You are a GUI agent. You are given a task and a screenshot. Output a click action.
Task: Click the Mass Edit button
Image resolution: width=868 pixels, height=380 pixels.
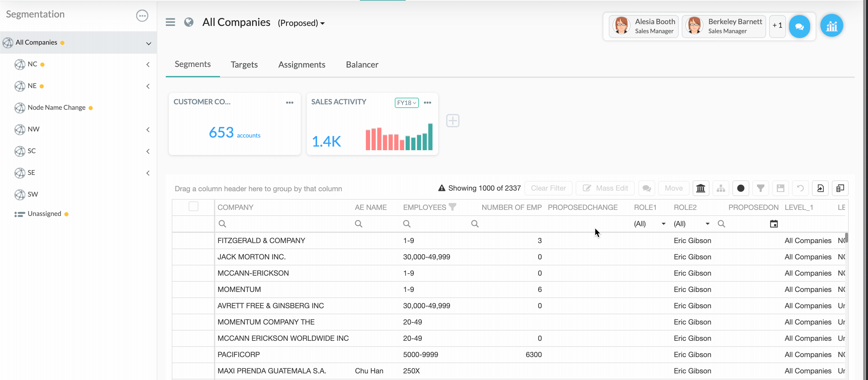[x=605, y=188]
